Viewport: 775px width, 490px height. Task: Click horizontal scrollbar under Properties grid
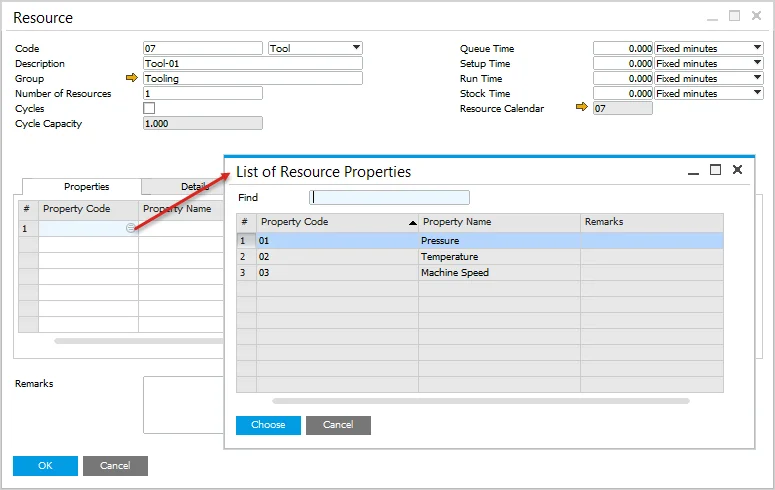139,341
